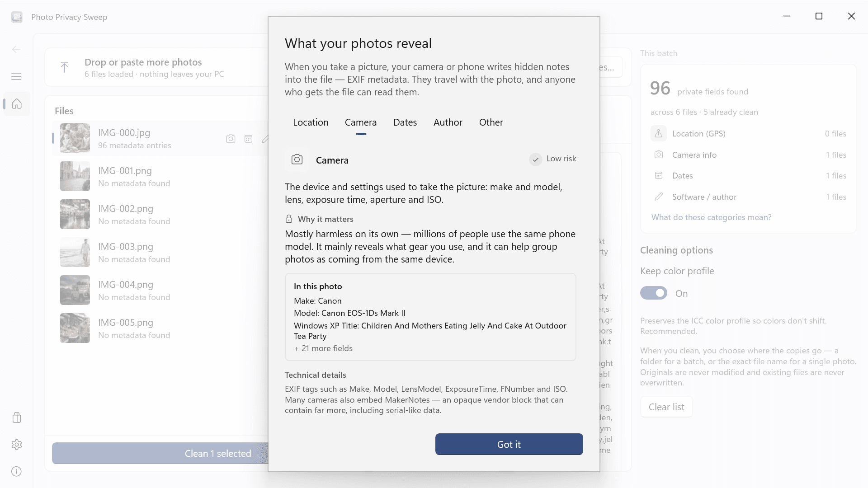
Task: Select the IMG-002.png thumbnail
Action: pyautogui.click(x=75, y=214)
